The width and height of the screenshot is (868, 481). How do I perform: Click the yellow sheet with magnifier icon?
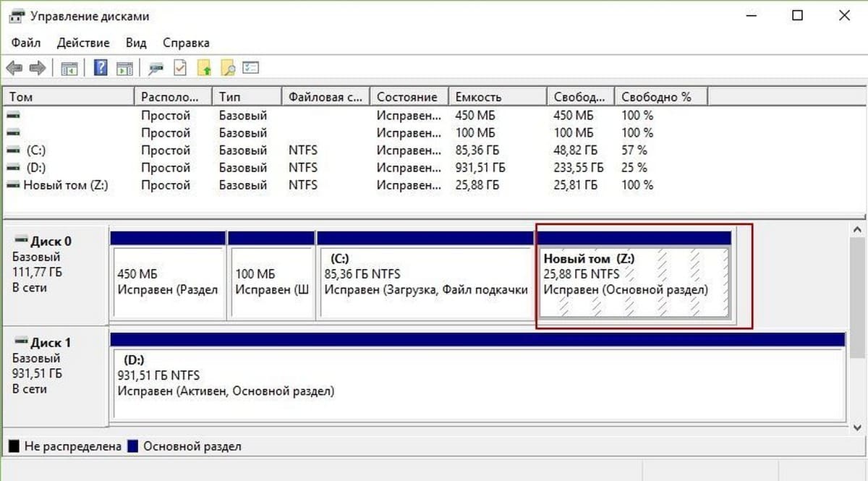point(228,68)
